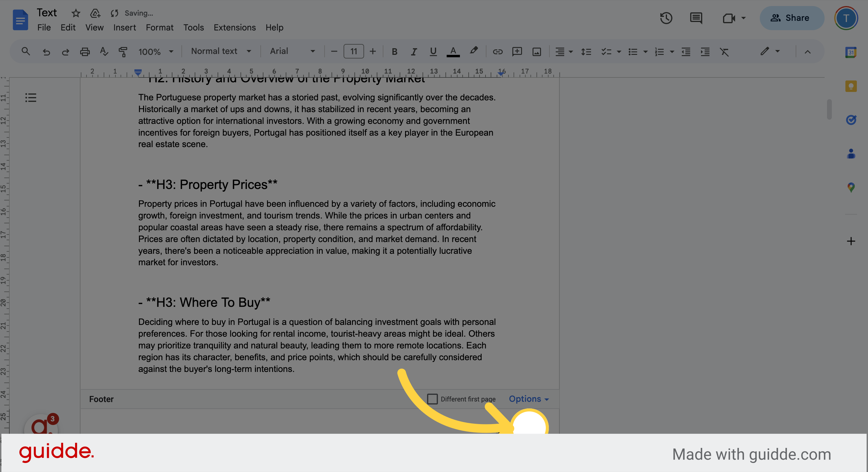Click the Share button
The image size is (868, 472).
[x=791, y=18]
